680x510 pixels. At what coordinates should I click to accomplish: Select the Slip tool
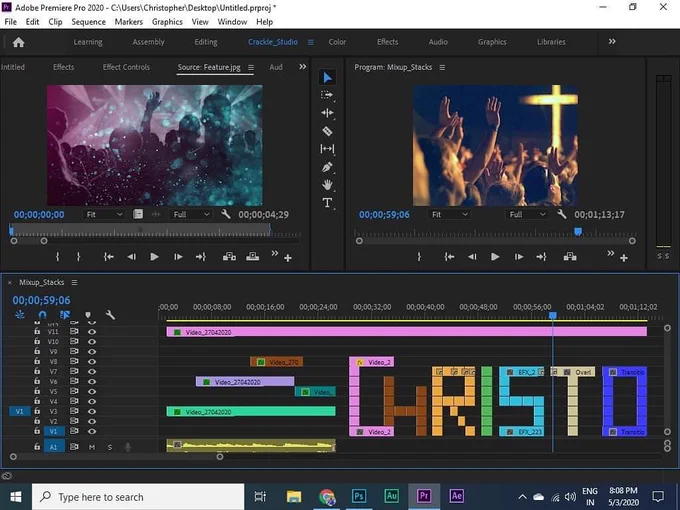tap(327, 149)
